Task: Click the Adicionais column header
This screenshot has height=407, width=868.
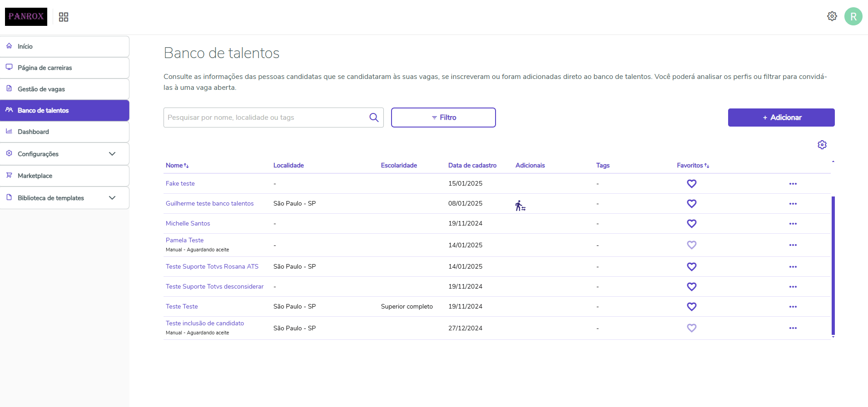Action: click(x=530, y=166)
